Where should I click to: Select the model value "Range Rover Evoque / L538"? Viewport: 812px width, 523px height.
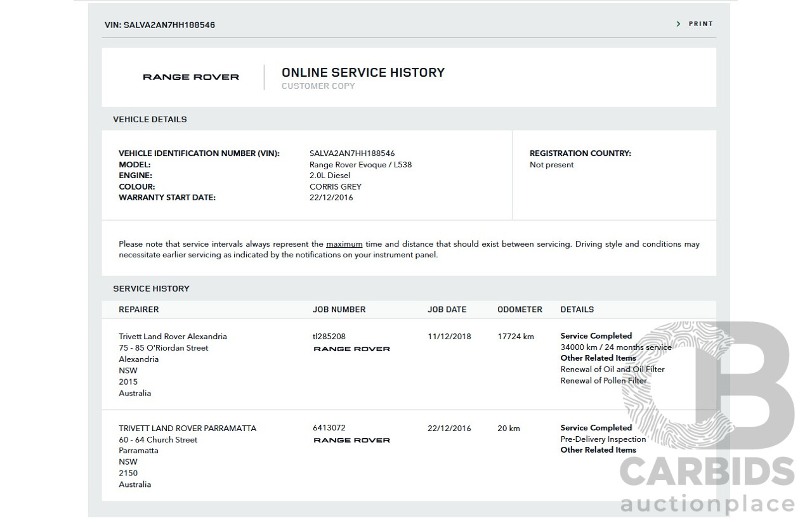coord(361,165)
